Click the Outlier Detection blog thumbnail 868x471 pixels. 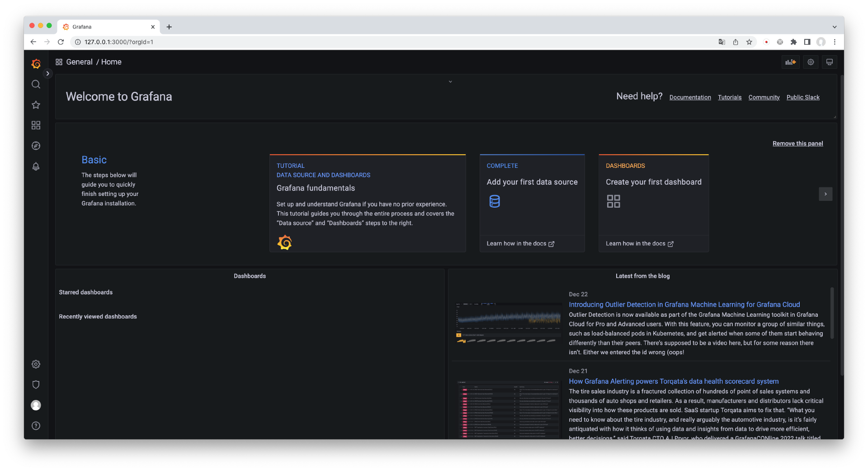(509, 323)
